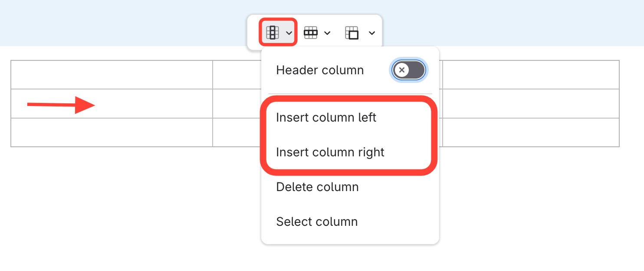Pick the Select column option
Screen dimensions: 644x271
[317, 221]
